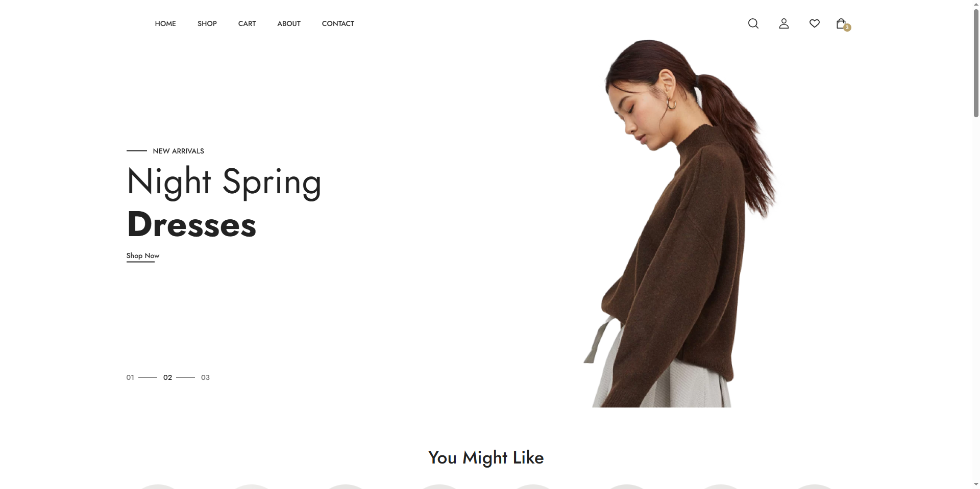Image resolution: width=980 pixels, height=489 pixels.
Task: Select slide 02 indicator
Action: [167, 377]
